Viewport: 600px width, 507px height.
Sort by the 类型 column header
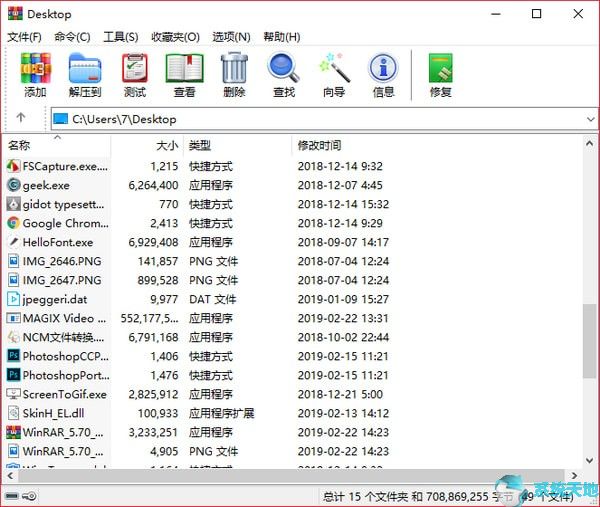(x=238, y=145)
